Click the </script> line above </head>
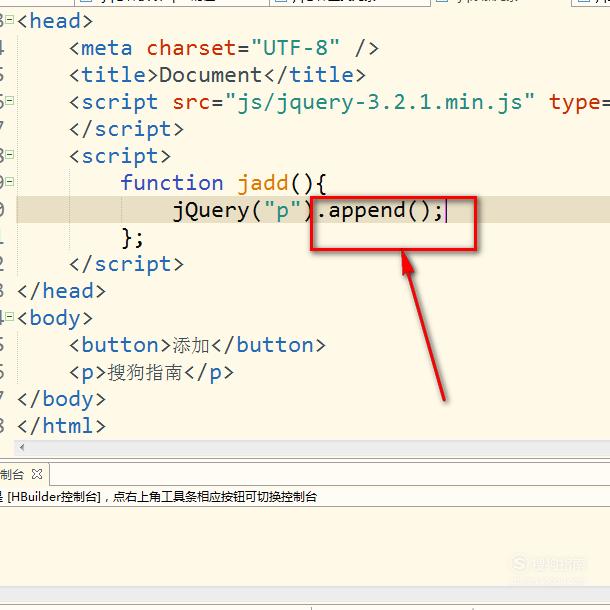The width and height of the screenshot is (610, 610). pos(126,265)
